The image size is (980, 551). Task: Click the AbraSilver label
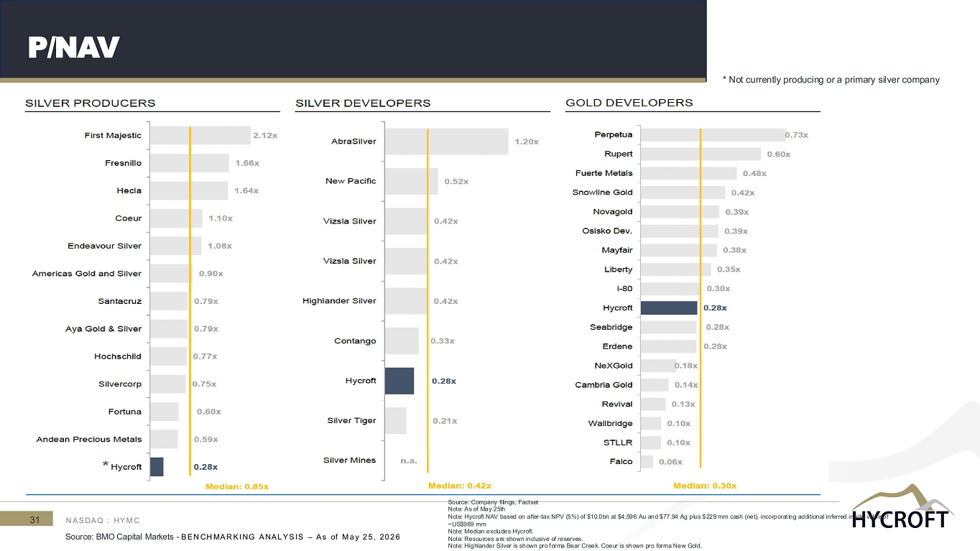(x=353, y=142)
